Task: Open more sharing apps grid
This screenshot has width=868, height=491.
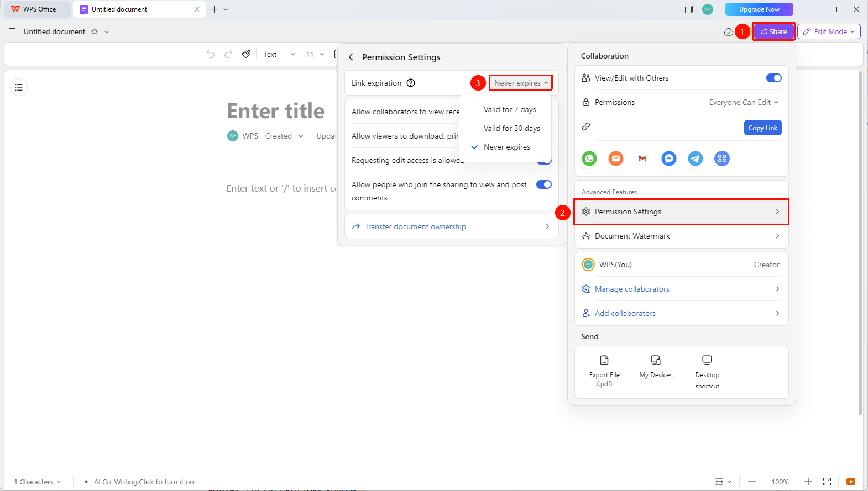Action: point(722,159)
